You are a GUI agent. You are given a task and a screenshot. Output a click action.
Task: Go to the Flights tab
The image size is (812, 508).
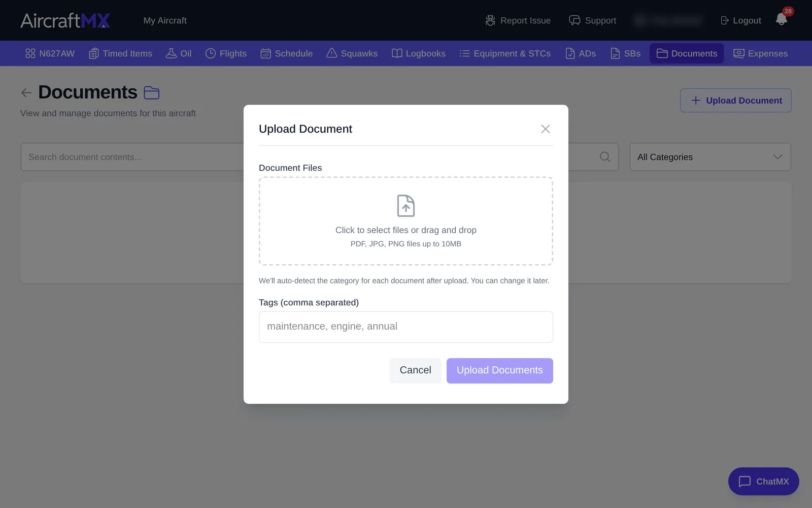point(226,53)
